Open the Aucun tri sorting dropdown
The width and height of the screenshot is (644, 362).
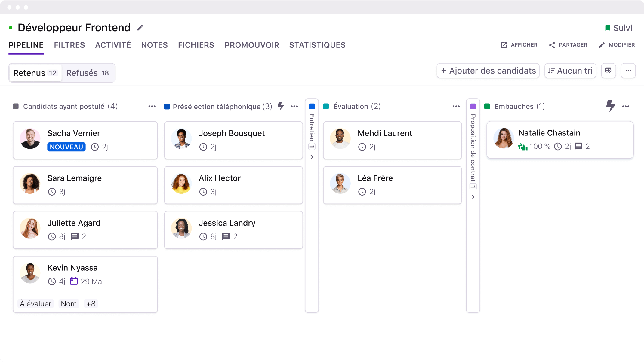570,71
